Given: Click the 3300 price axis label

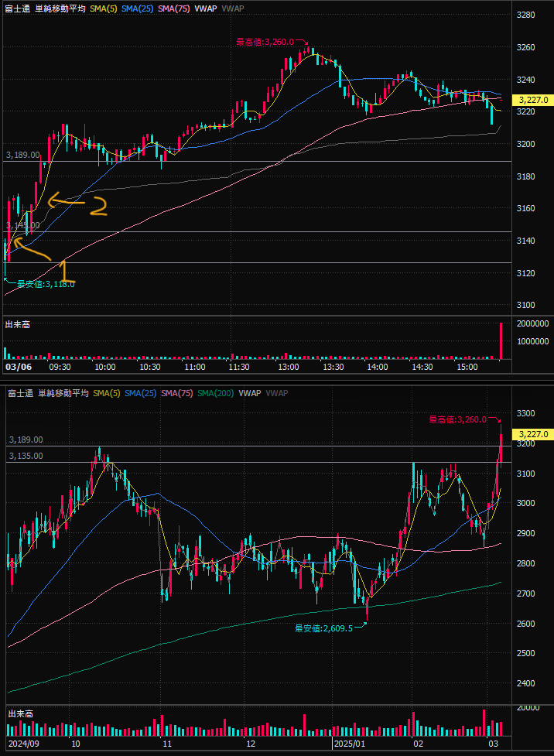Looking at the screenshot, I should point(525,413).
